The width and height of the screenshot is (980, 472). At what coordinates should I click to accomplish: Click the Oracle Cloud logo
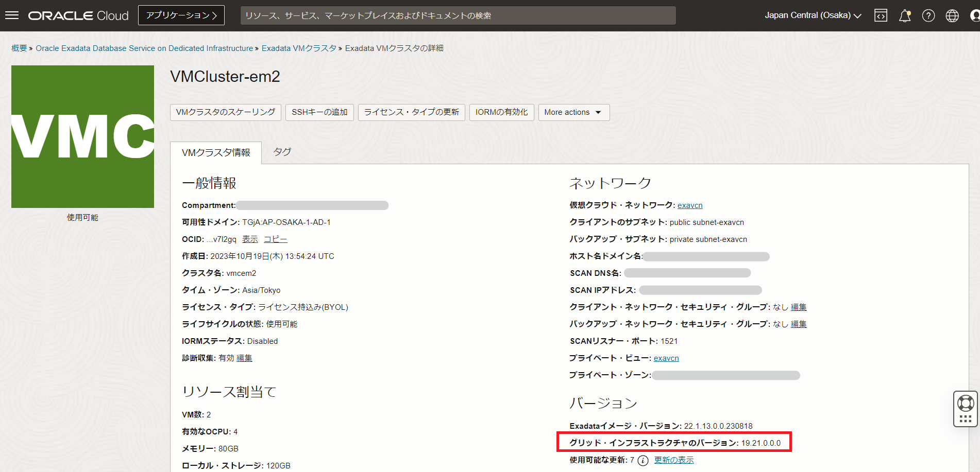click(x=78, y=15)
